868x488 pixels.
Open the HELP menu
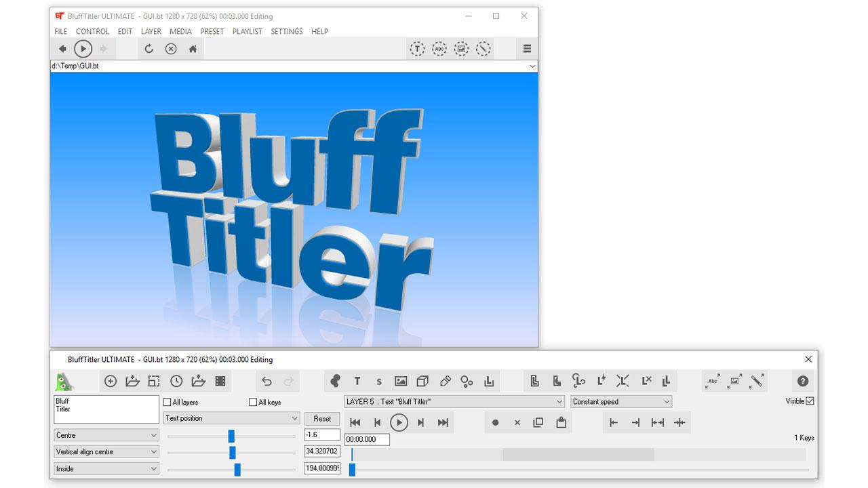coord(319,31)
